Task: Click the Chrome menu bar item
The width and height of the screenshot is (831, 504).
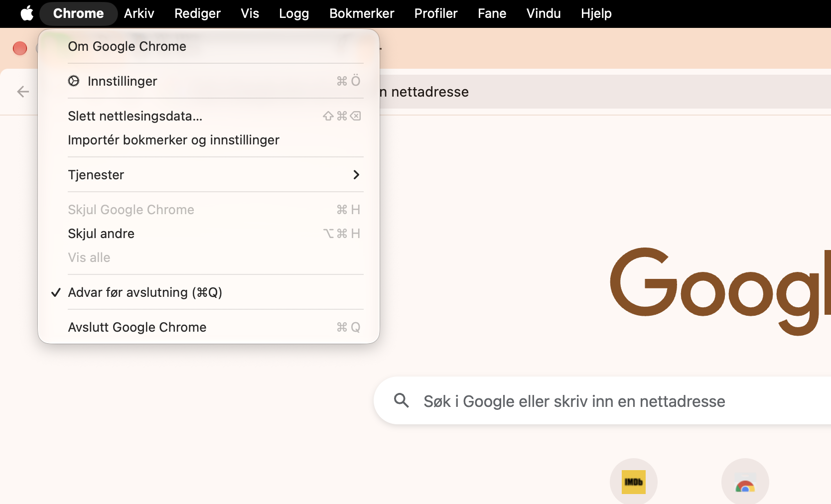Action: pos(78,13)
